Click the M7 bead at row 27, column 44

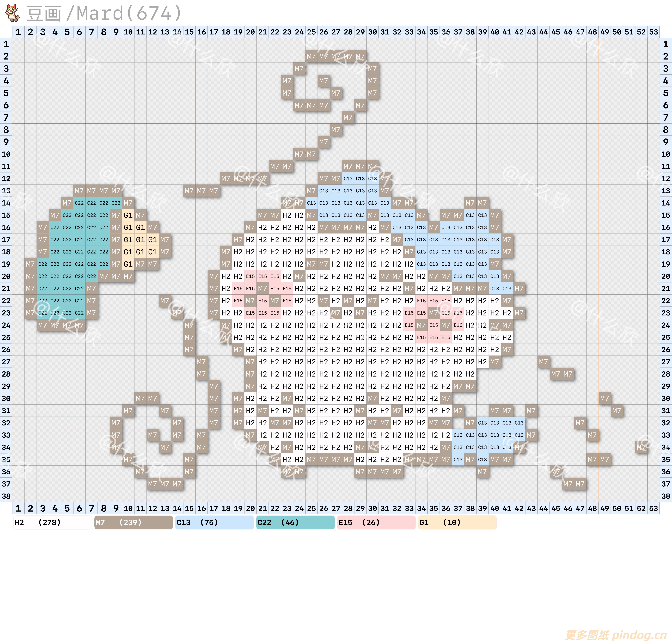coord(543,362)
